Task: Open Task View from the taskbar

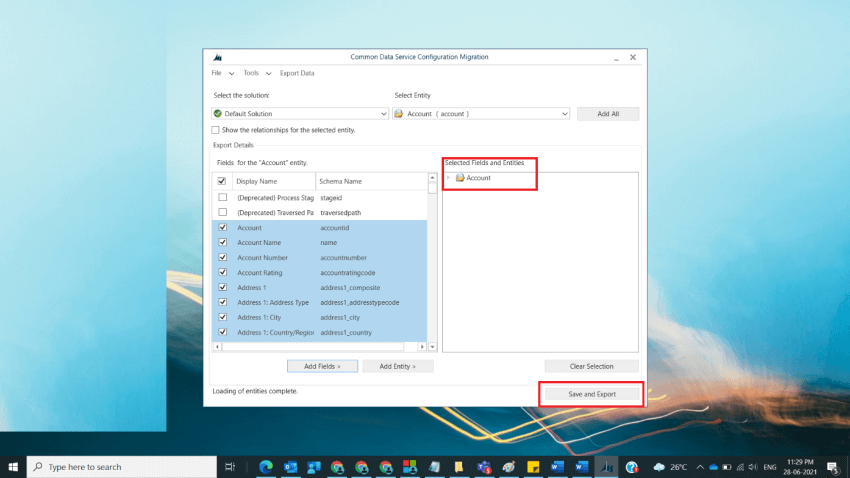Action: (x=230, y=467)
